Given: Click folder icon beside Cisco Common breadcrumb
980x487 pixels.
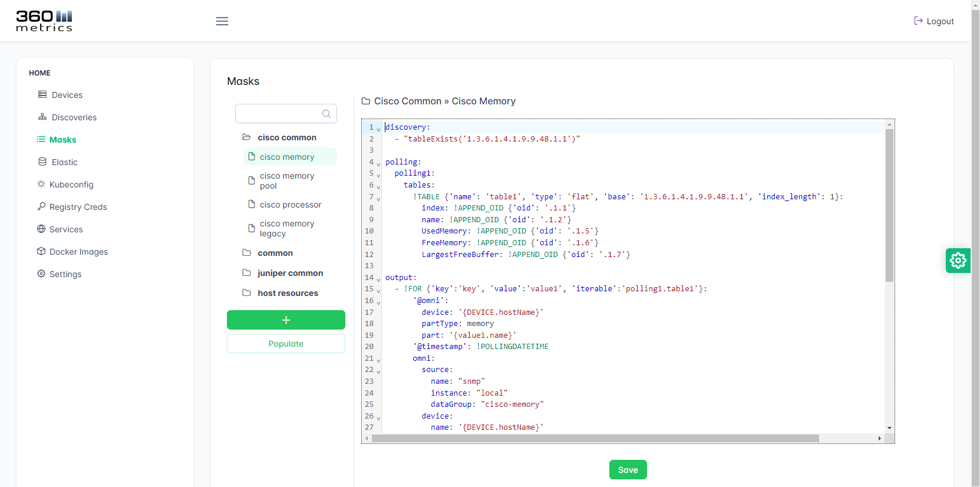Looking at the screenshot, I should (x=366, y=101).
